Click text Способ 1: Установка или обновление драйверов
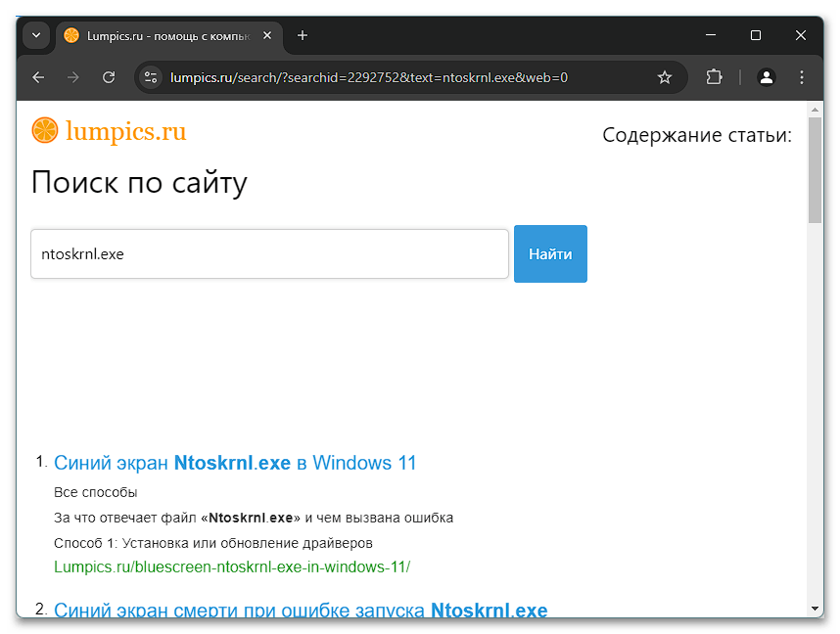840x634 pixels. pyautogui.click(x=213, y=543)
